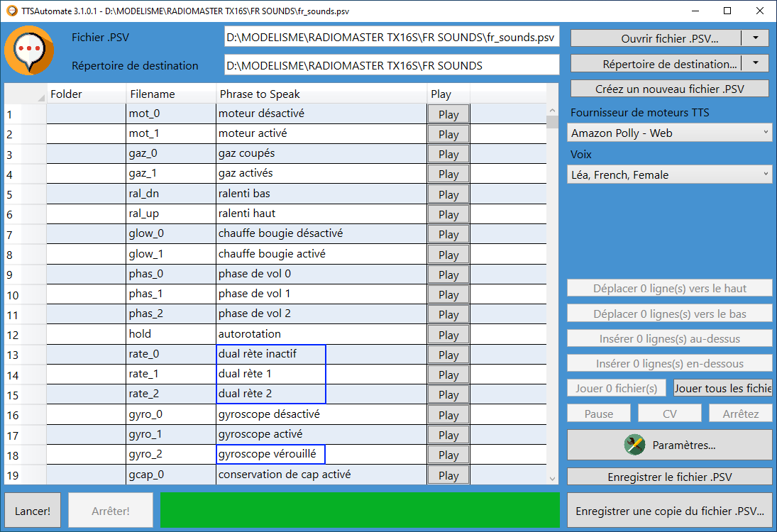Sort by the Filename column header
This screenshot has height=532, width=777.
(x=171, y=94)
